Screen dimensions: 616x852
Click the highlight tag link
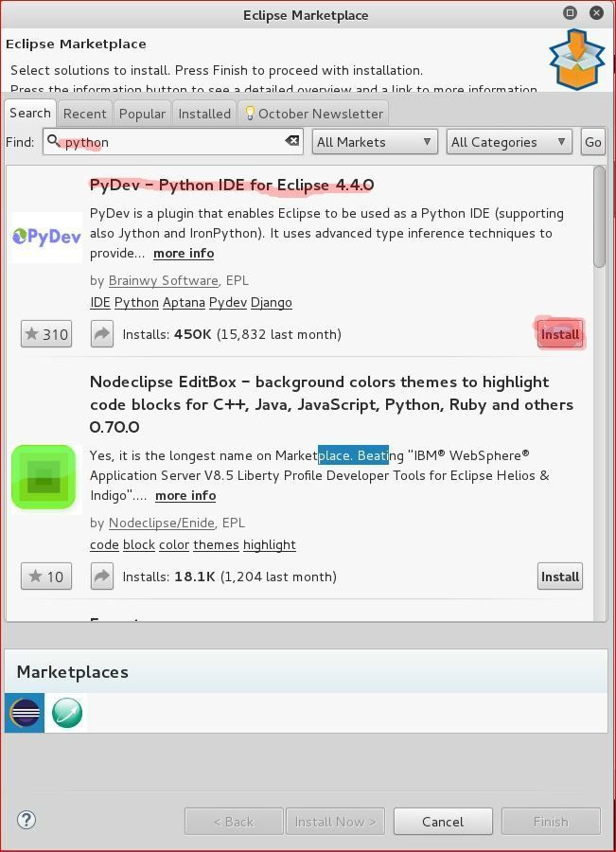270,544
